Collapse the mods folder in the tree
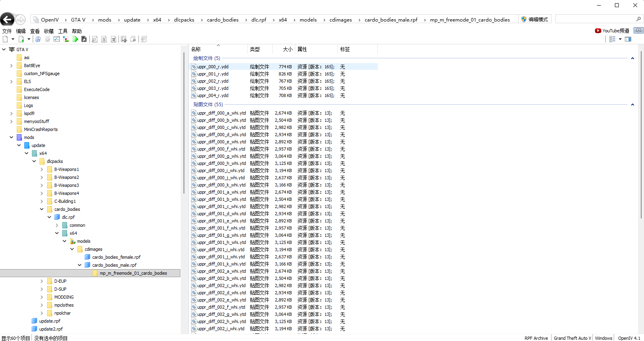 pos(11,137)
